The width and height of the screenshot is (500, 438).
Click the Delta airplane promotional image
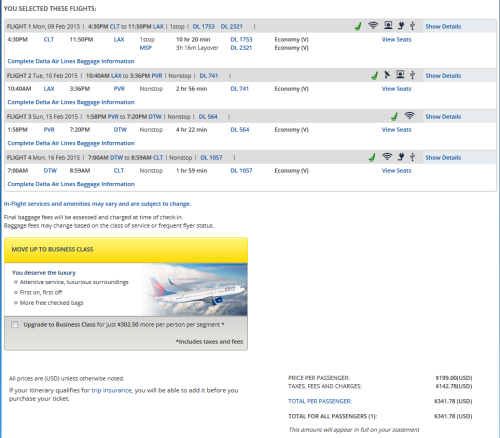pyautogui.click(x=194, y=290)
